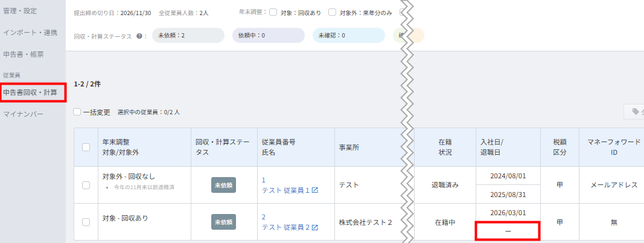This screenshot has height=243, width=644.
Task: Filter by 未依頼：2 status pill
Action: 188,36
